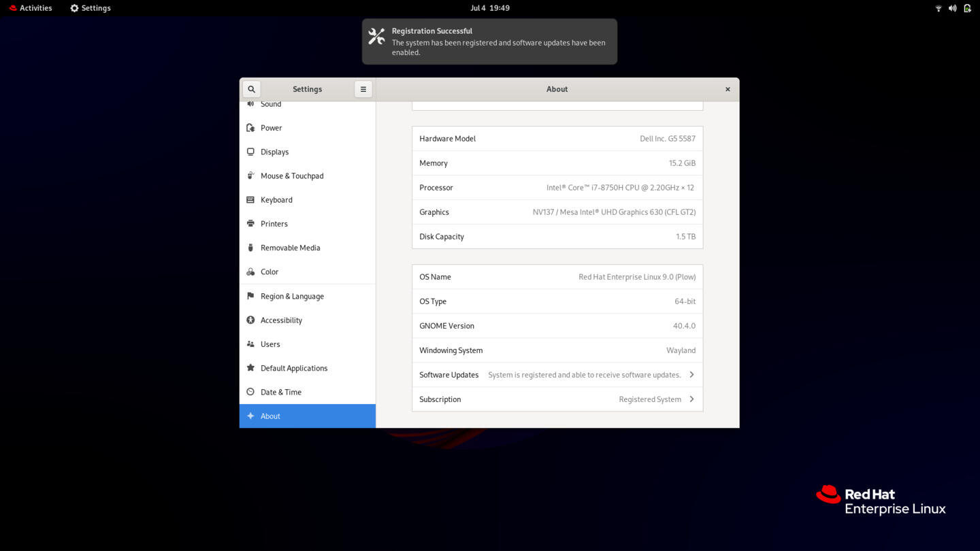Switch to the Displays panel
Image resolution: width=980 pixels, height=551 pixels.
(x=308, y=152)
